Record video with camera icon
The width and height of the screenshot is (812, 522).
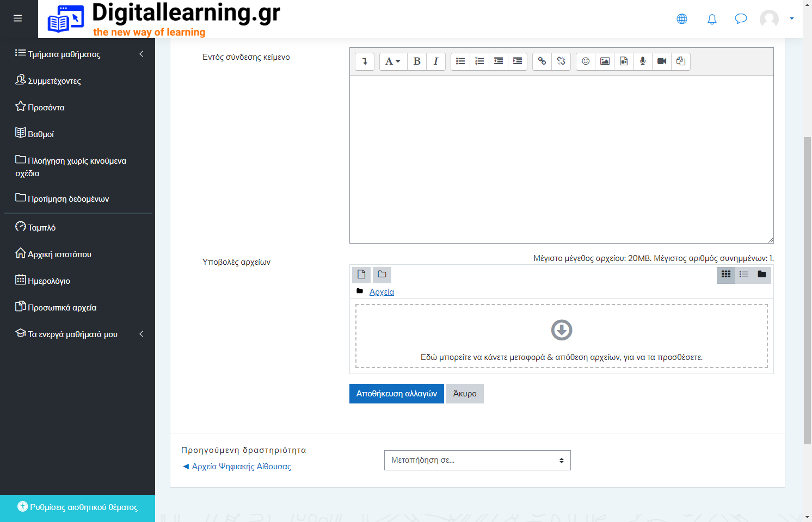662,61
